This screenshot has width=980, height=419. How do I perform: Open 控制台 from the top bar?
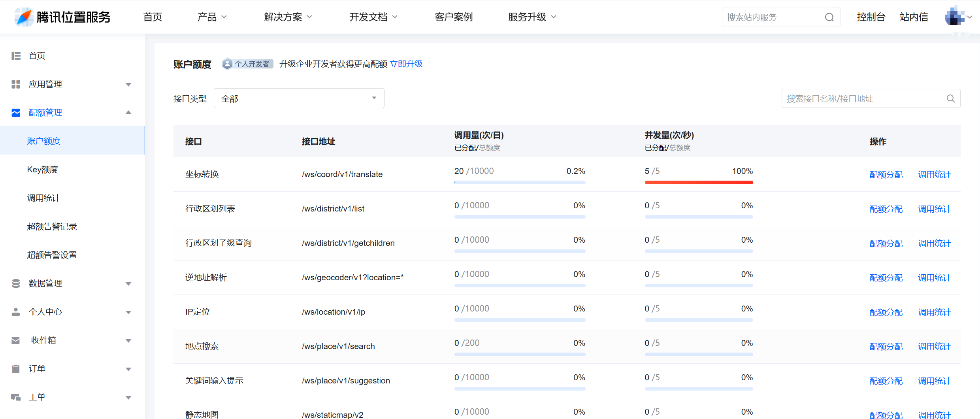pos(871,17)
